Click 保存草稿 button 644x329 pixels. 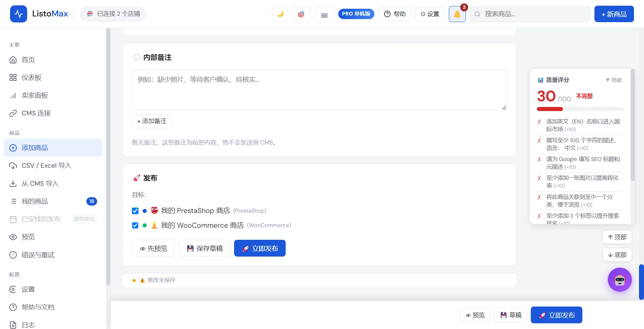tap(204, 248)
